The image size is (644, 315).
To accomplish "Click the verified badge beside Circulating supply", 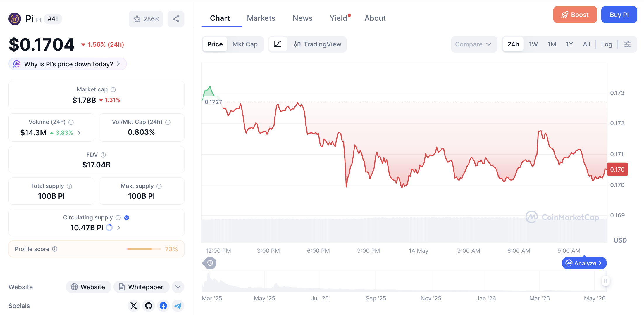I will coord(127,217).
